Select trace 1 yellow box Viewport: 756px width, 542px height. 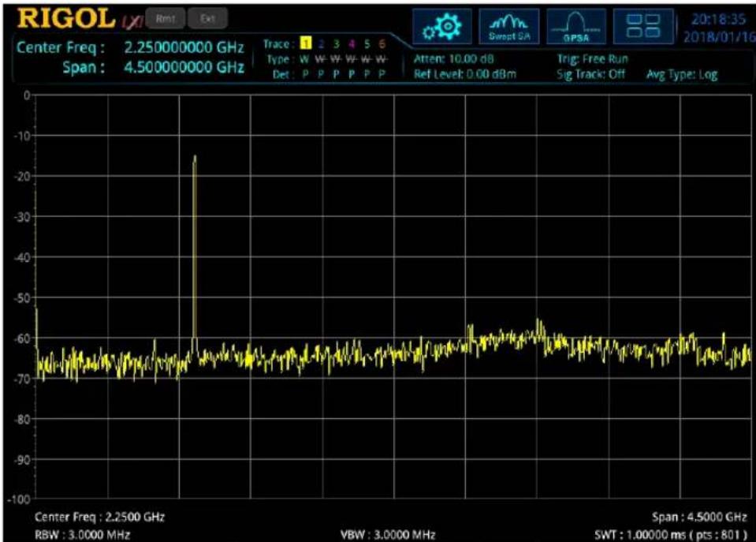(305, 43)
